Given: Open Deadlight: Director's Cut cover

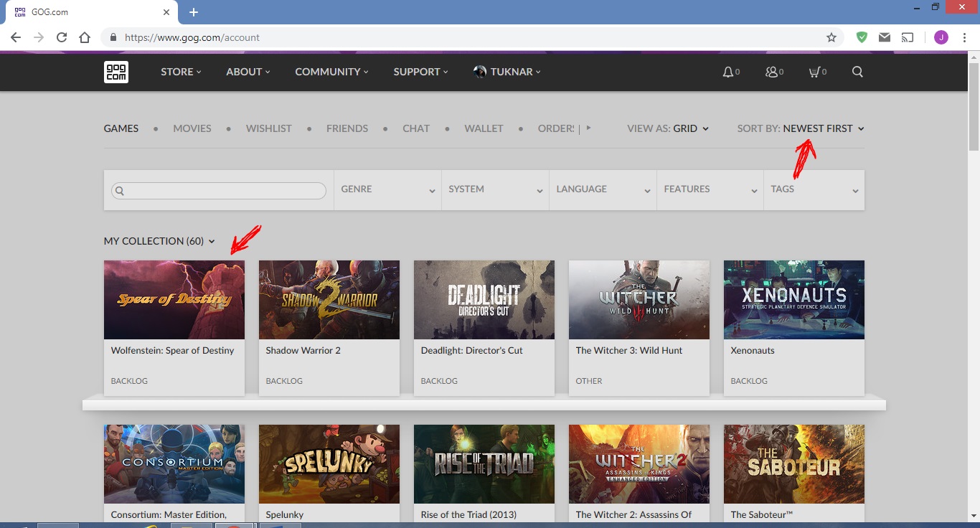Looking at the screenshot, I should (x=484, y=300).
